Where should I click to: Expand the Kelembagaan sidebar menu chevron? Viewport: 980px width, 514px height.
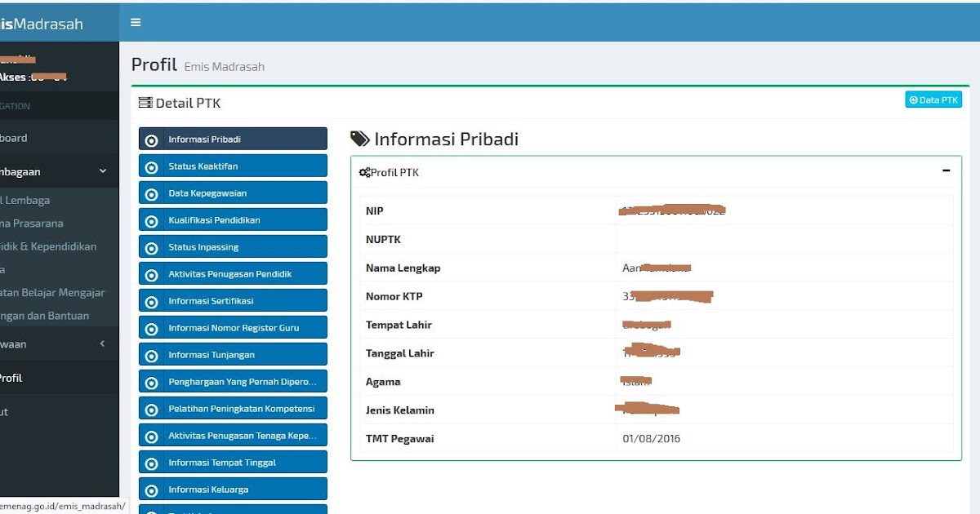pos(102,171)
